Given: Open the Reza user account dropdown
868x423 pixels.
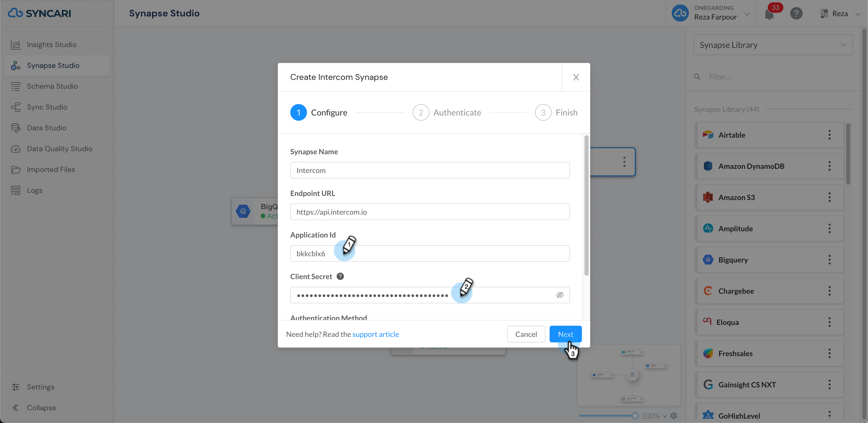Looking at the screenshot, I should click(x=840, y=14).
